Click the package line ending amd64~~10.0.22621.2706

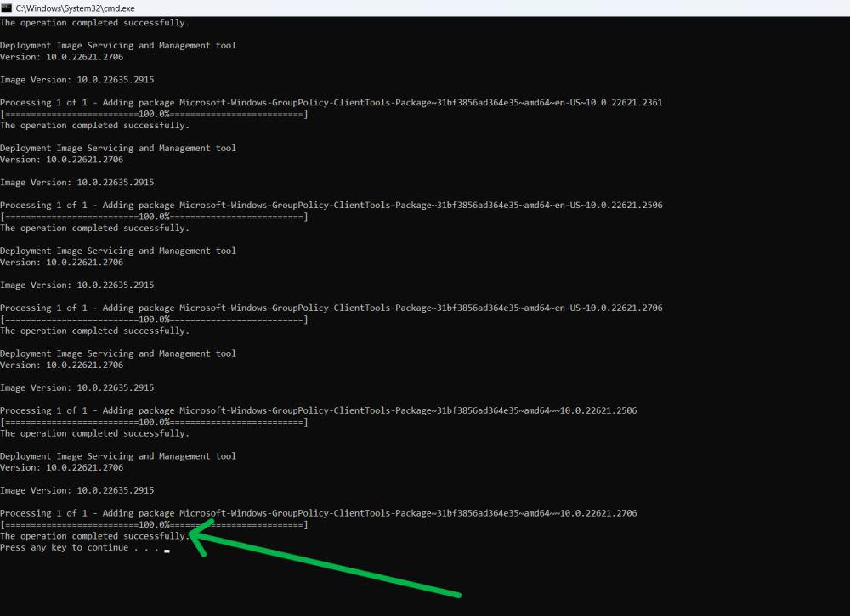point(319,513)
